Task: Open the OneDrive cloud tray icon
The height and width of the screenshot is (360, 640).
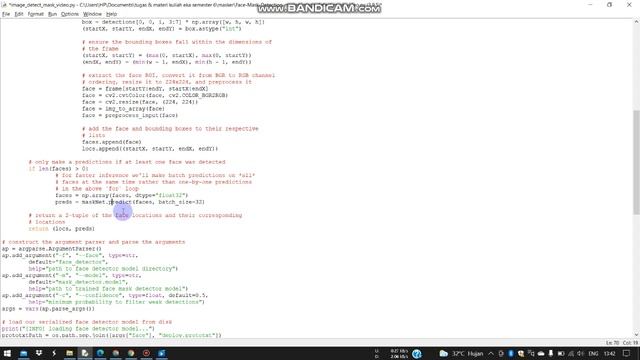Action: coord(541,353)
